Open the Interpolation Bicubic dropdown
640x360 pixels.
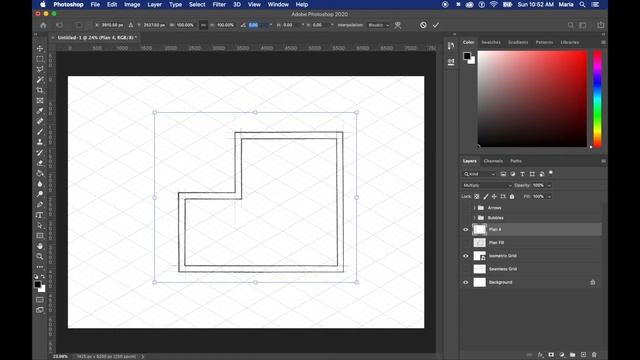coord(378,25)
